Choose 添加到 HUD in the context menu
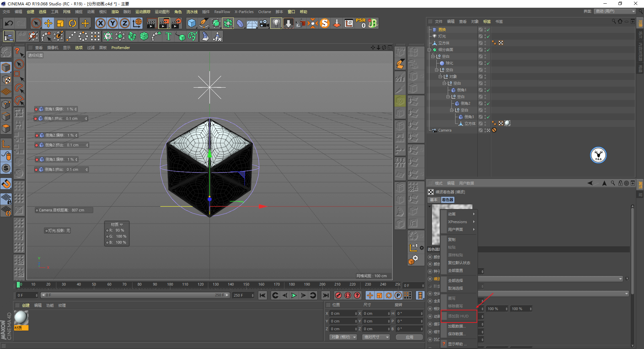Screen dimensions: 644x349 [x=459, y=316]
